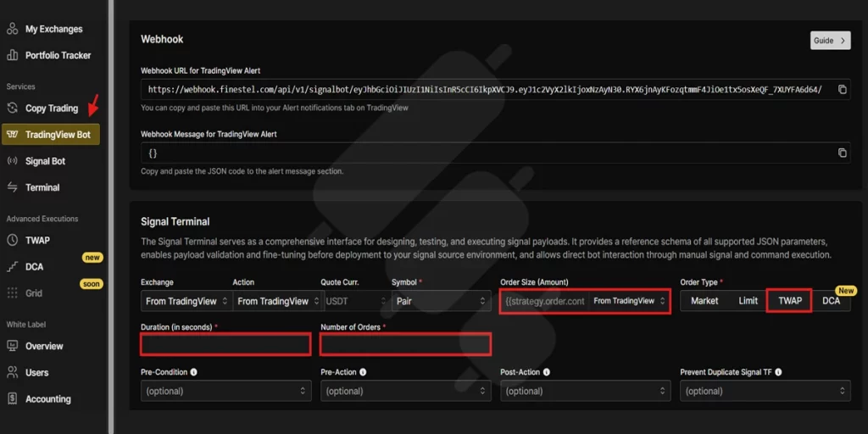Open Signal Bot service
This screenshot has height=434, width=868.
point(46,161)
